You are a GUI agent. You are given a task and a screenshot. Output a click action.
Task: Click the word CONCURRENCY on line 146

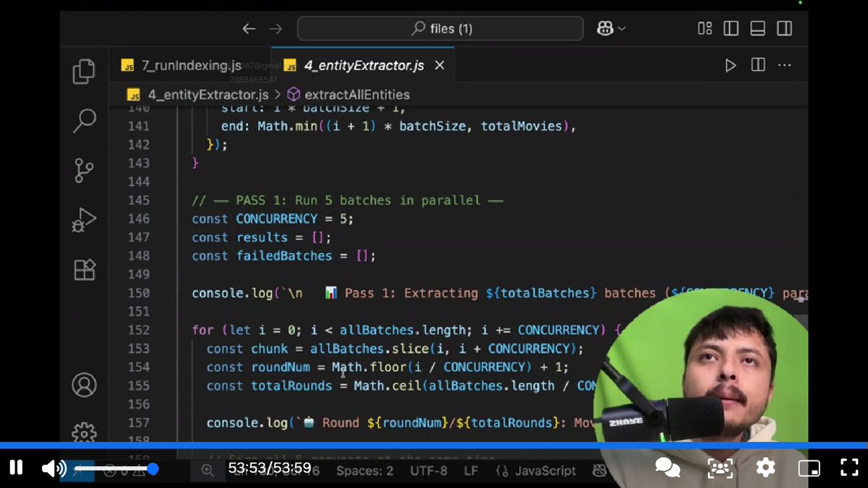pos(277,218)
